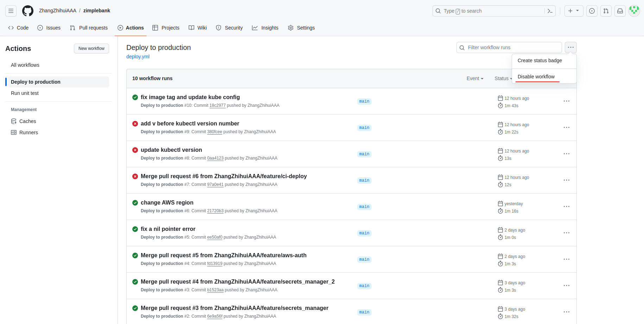
Task: Click the New workflow button
Action: [x=91, y=48]
